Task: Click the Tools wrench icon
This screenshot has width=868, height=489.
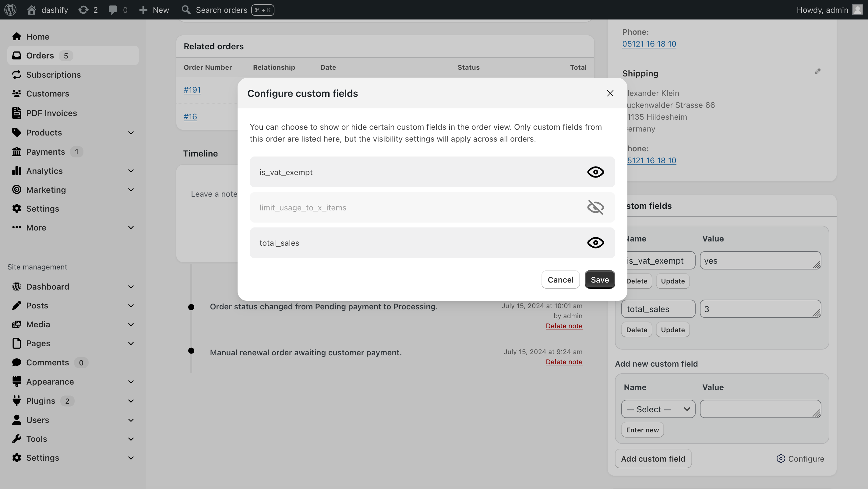Action: pos(16,439)
